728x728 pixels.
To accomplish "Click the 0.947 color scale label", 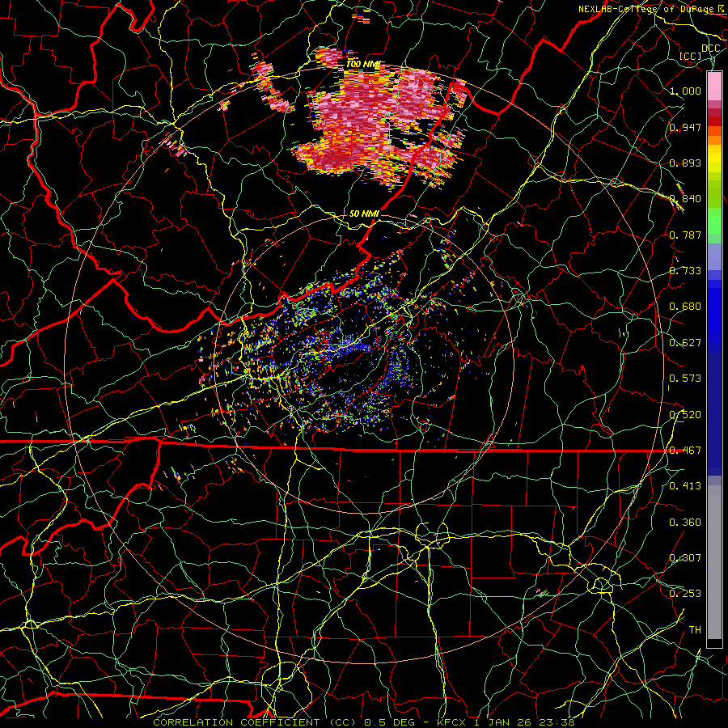I will click(x=685, y=127).
